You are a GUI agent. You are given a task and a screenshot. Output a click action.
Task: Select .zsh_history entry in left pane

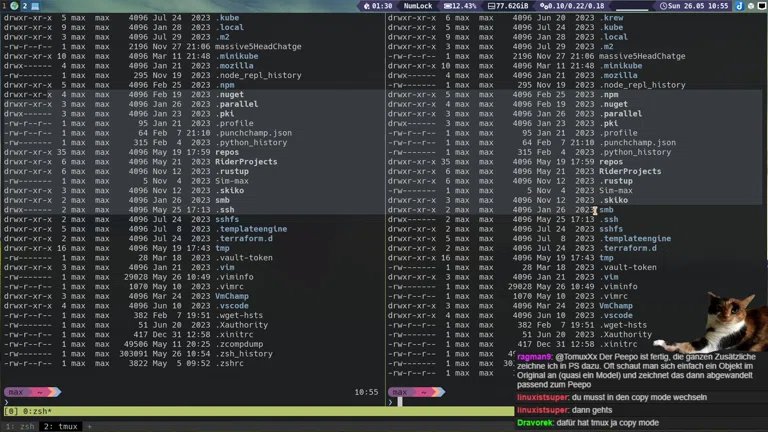(245, 353)
